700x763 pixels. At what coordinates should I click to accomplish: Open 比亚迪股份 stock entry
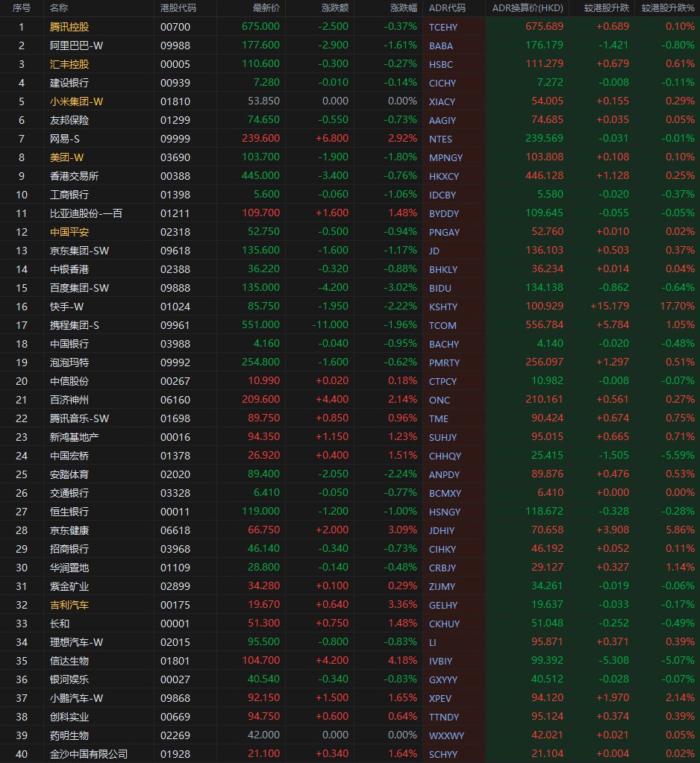pyautogui.click(x=86, y=213)
